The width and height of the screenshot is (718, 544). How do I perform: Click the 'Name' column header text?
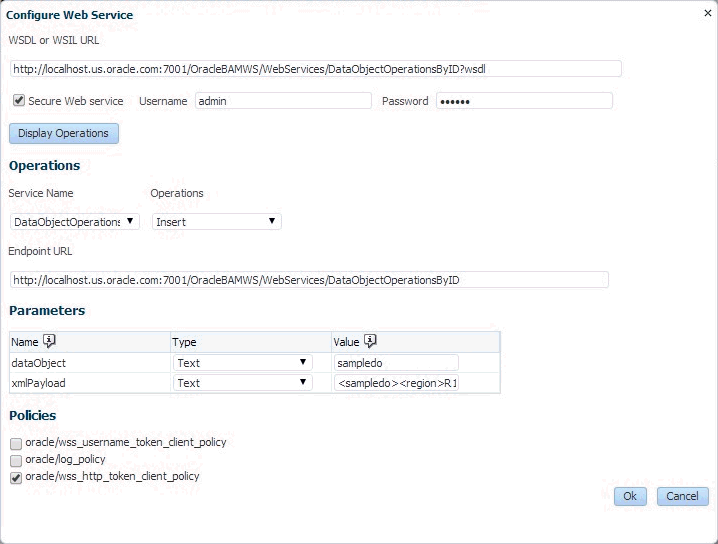point(25,342)
